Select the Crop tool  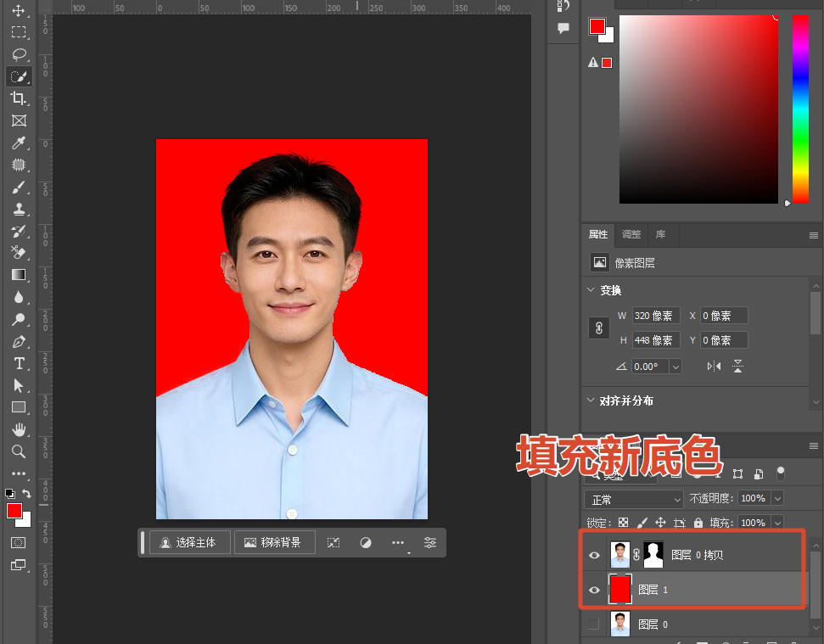tap(19, 98)
